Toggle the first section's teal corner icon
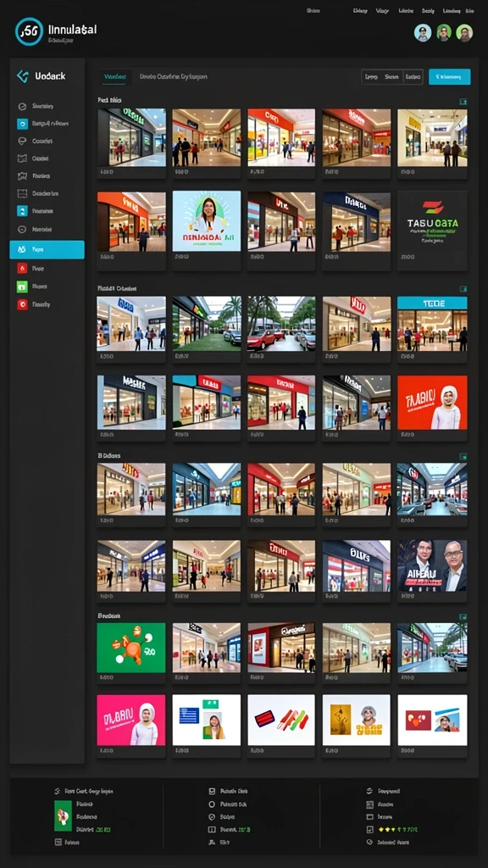 463,102
